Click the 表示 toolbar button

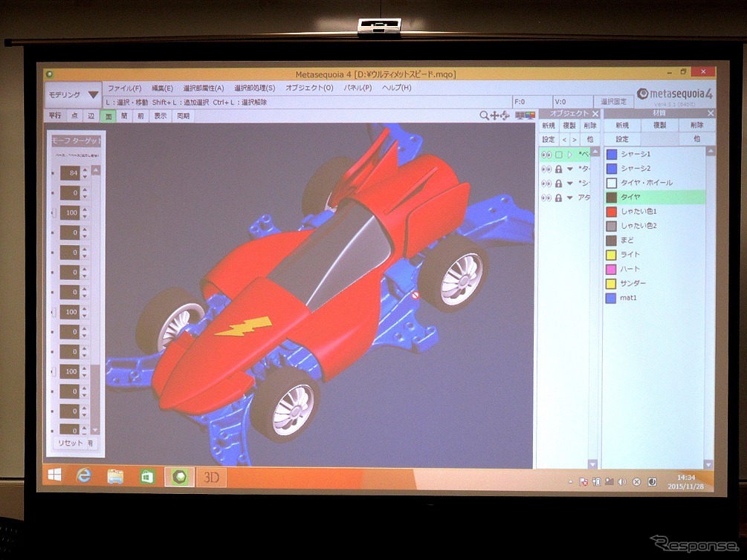[161, 116]
